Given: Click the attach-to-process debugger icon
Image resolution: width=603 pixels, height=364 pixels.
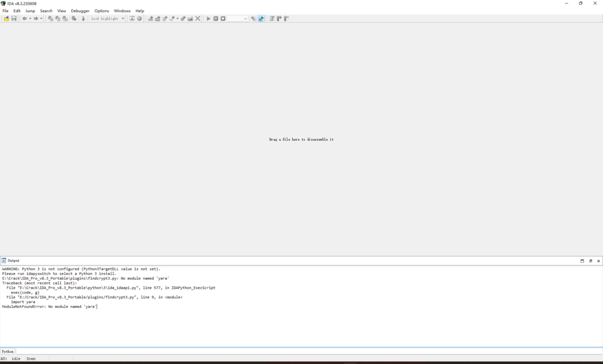Looking at the screenshot, I should [253, 19].
